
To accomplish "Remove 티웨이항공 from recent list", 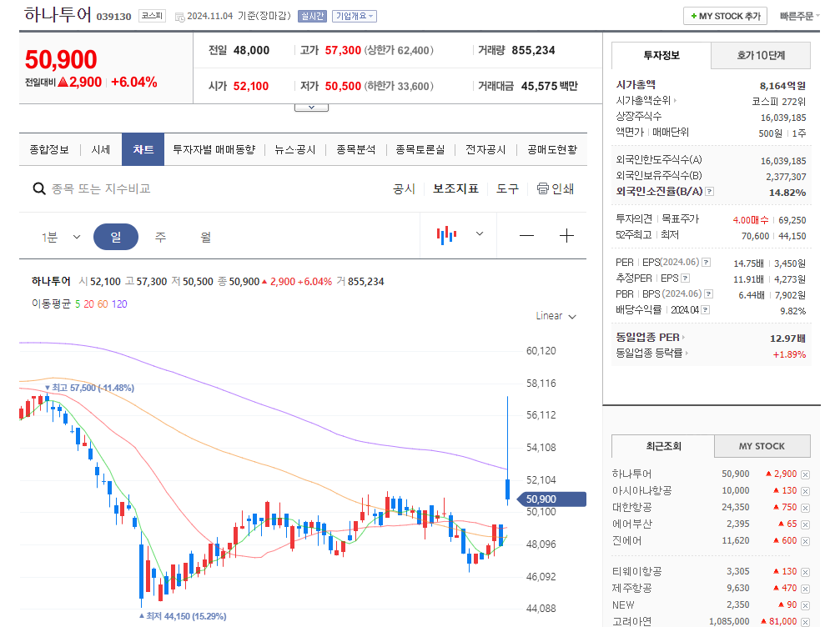I will coord(805,572).
